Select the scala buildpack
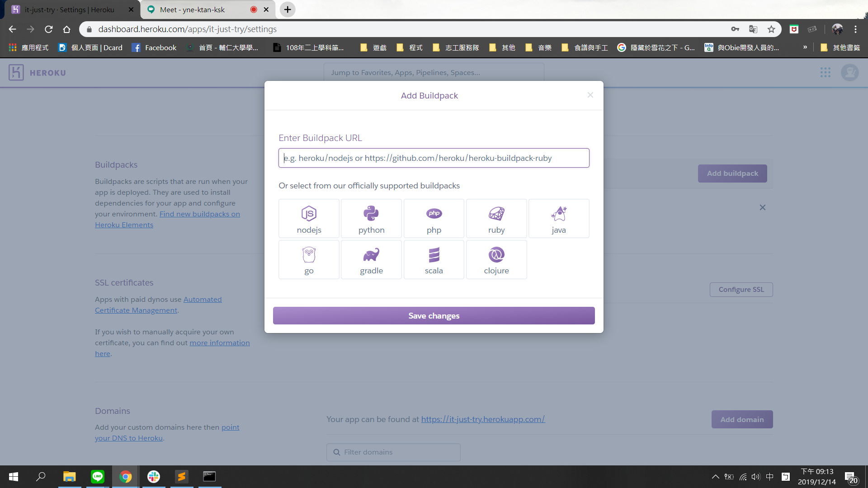 (434, 260)
